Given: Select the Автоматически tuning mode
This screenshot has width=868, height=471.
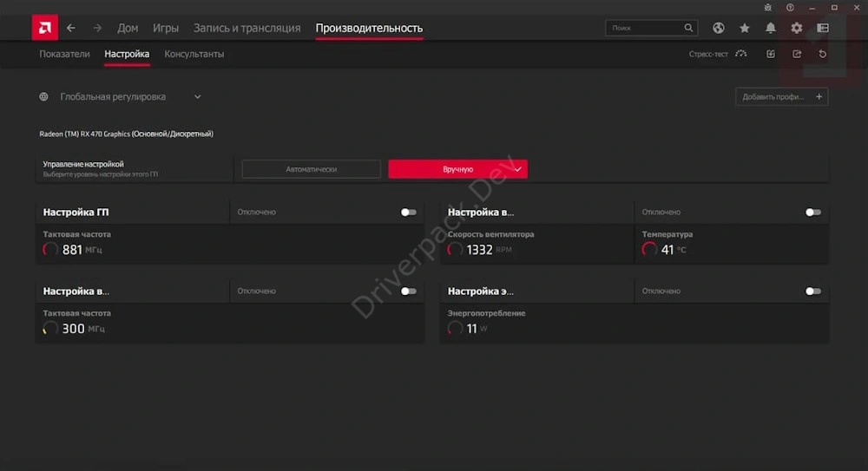Looking at the screenshot, I should point(311,169).
